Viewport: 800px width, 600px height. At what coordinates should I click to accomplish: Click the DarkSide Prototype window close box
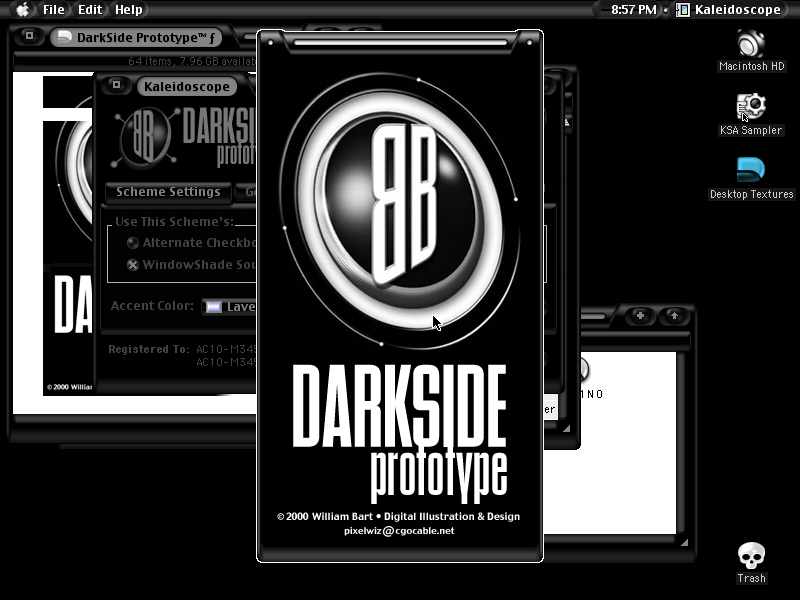pos(29,35)
